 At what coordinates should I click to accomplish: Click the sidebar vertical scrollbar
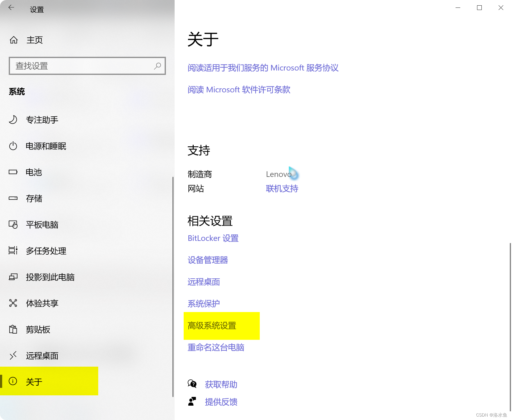pyautogui.click(x=173, y=287)
